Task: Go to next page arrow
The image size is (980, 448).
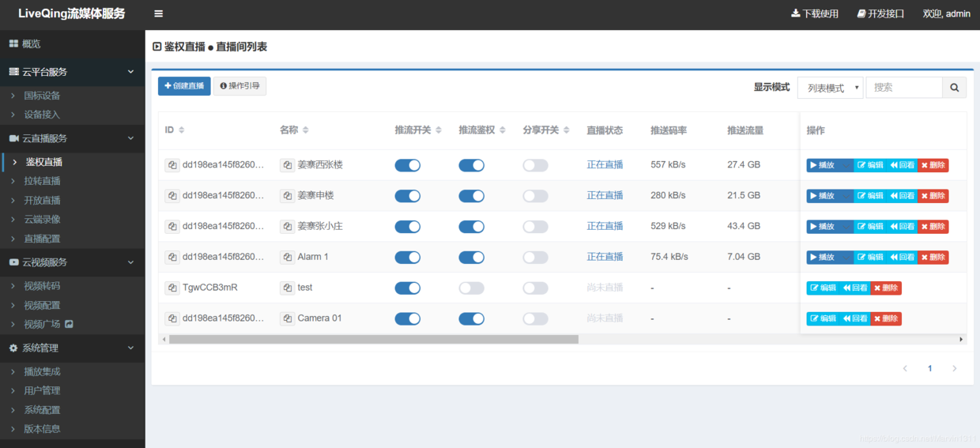Action: [955, 369]
